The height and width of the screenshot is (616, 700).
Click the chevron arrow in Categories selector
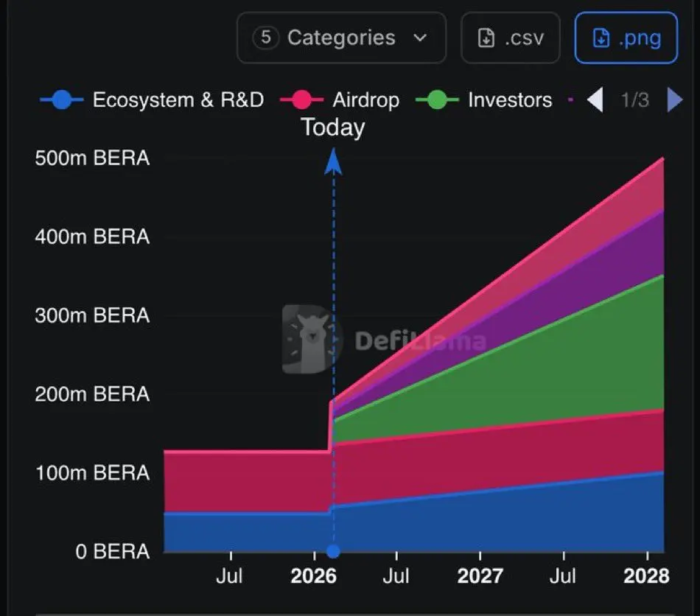420,38
